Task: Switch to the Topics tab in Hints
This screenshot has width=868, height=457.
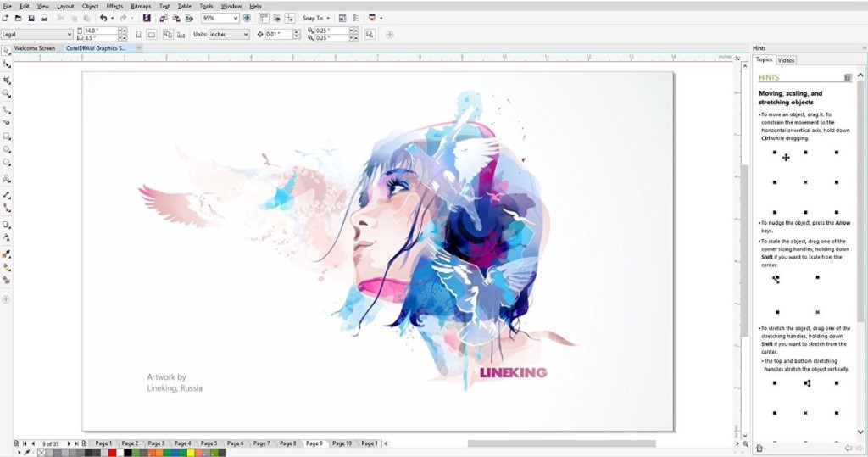Action: click(764, 60)
